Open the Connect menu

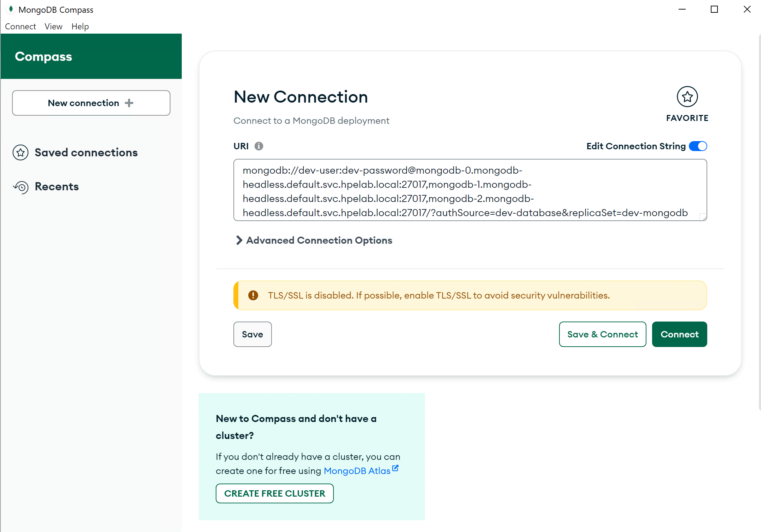(20, 26)
